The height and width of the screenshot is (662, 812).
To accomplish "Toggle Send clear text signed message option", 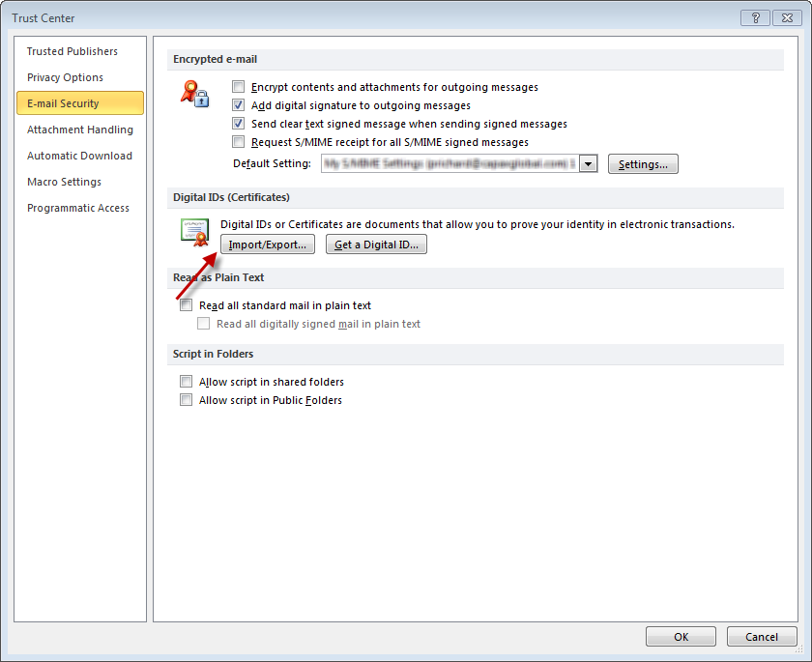I will [238, 123].
